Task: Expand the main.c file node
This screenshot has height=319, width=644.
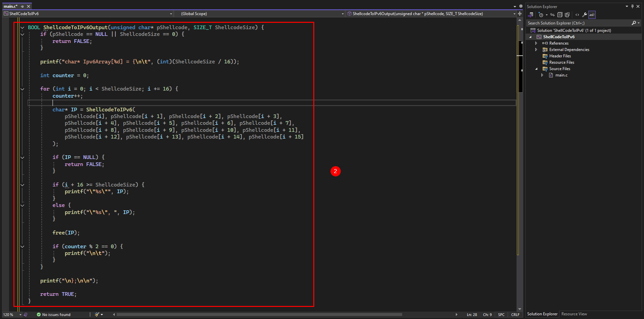Action: click(x=542, y=75)
